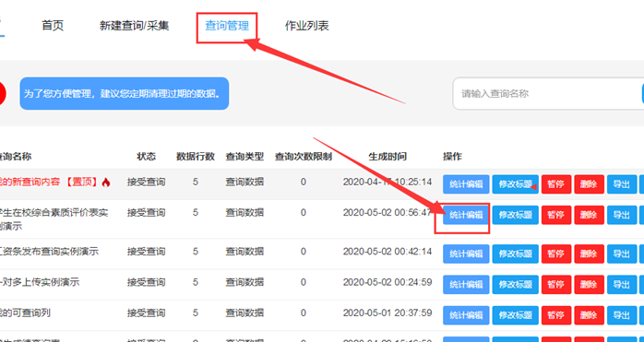Pause the 工资条发布查询 query
Viewport: 644px width, 342px height.
(556, 254)
